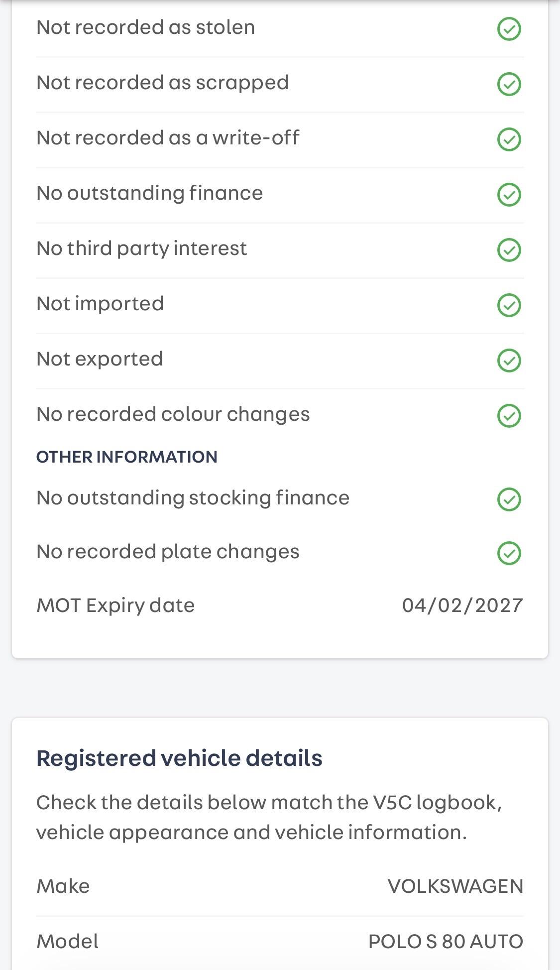
Task: Click the No outstanding finance check icon
Action: click(x=509, y=195)
